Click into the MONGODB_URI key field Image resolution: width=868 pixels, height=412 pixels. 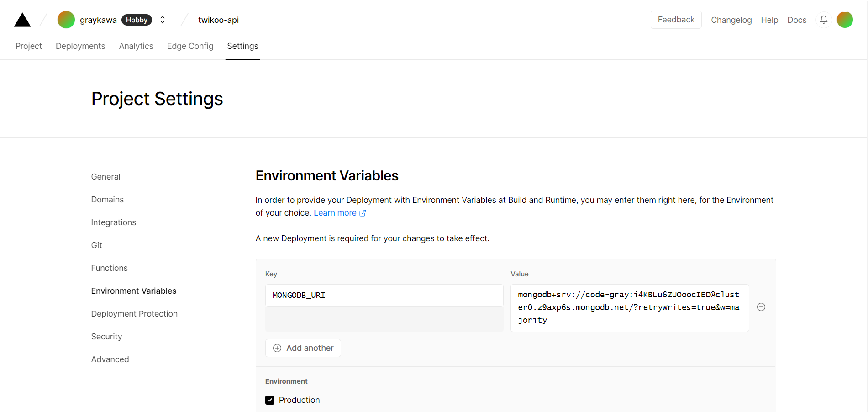pos(384,296)
